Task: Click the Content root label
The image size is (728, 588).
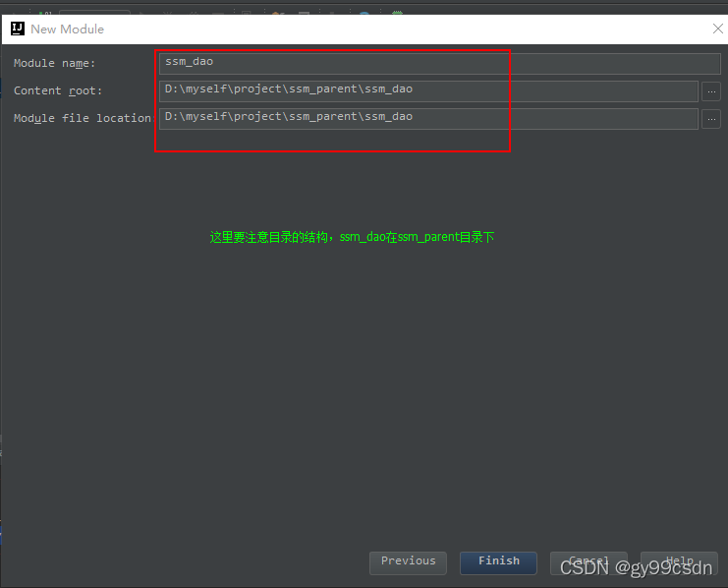Action: click(x=58, y=90)
